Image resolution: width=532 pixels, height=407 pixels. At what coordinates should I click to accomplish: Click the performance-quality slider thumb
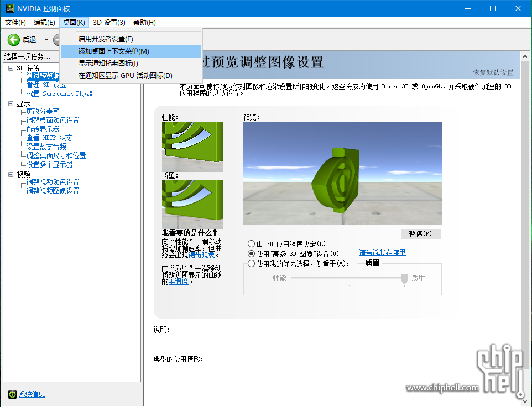pos(404,279)
